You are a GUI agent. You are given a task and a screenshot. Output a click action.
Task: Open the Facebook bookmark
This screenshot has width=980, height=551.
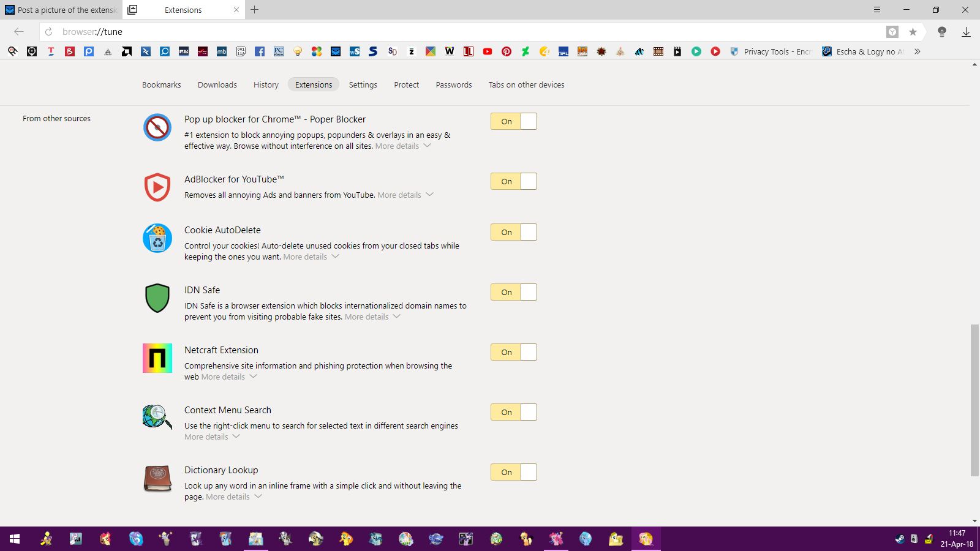point(260,51)
